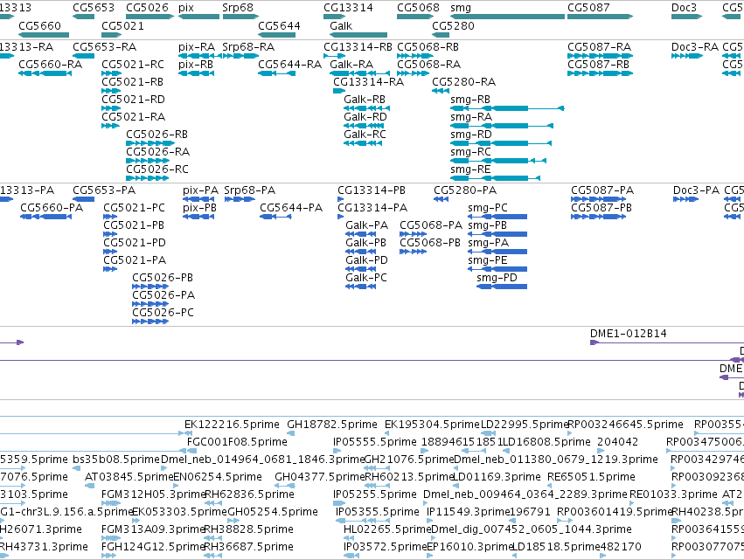Click the Doc3 gene feature
The width and height of the screenshot is (744, 560).
pos(686,17)
